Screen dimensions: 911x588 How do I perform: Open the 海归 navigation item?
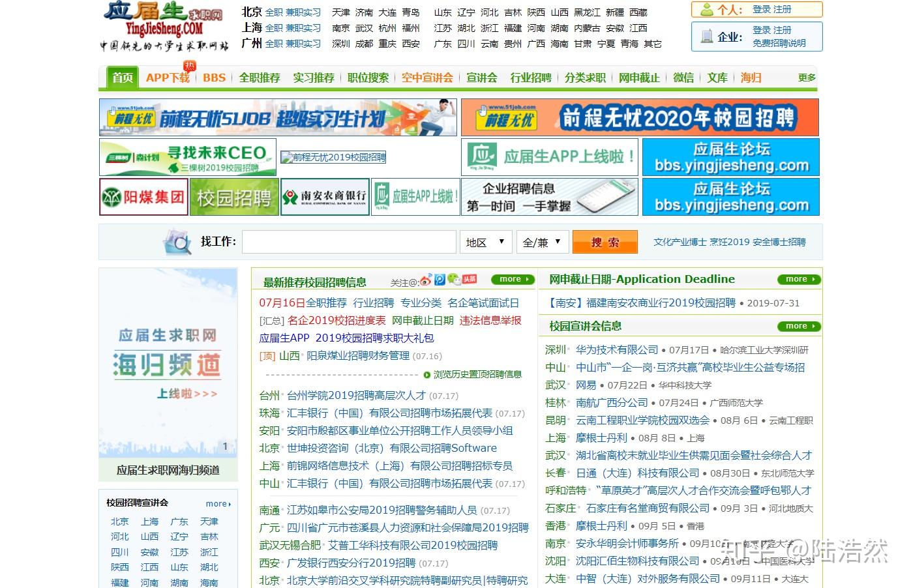tap(751, 78)
